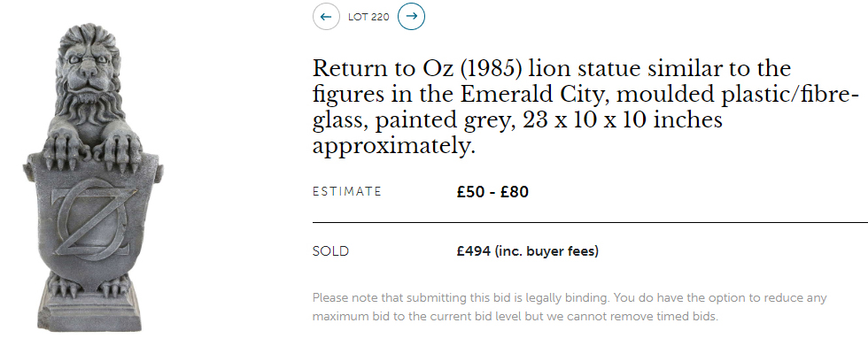Click the SOLD label

[331, 251]
